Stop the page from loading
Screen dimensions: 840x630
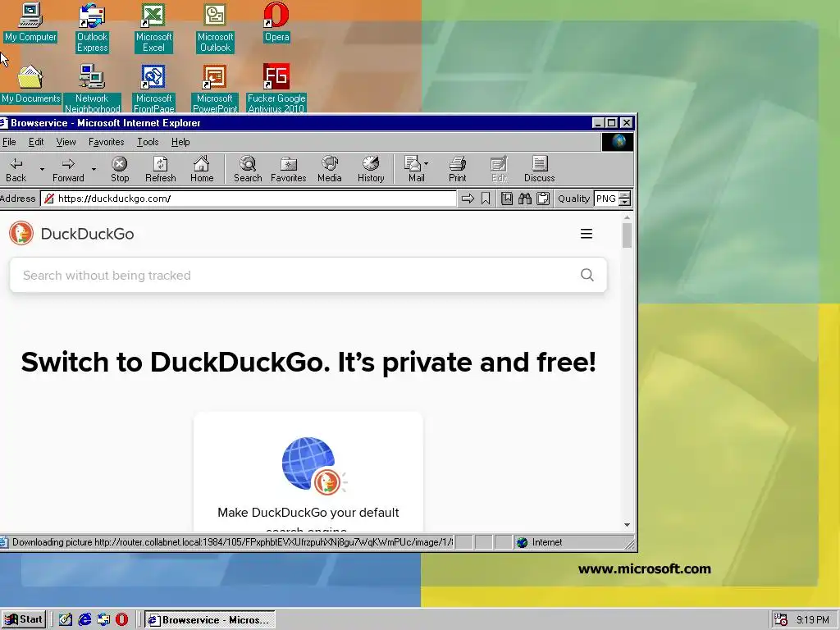[120, 169]
